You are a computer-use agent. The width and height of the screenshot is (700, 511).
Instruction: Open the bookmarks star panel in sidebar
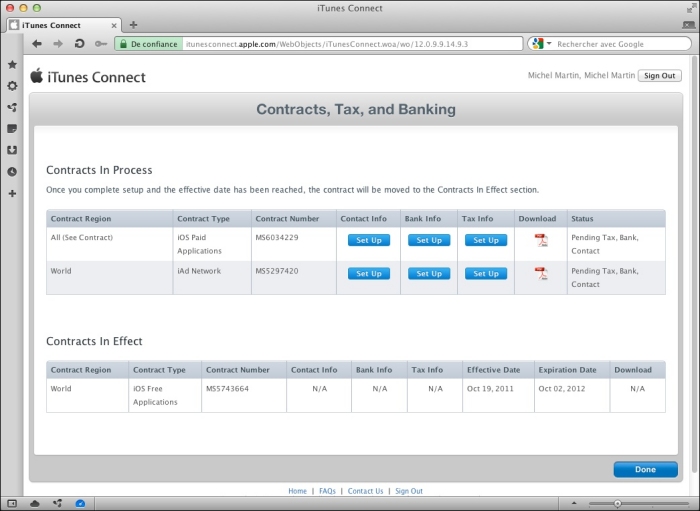(12, 64)
